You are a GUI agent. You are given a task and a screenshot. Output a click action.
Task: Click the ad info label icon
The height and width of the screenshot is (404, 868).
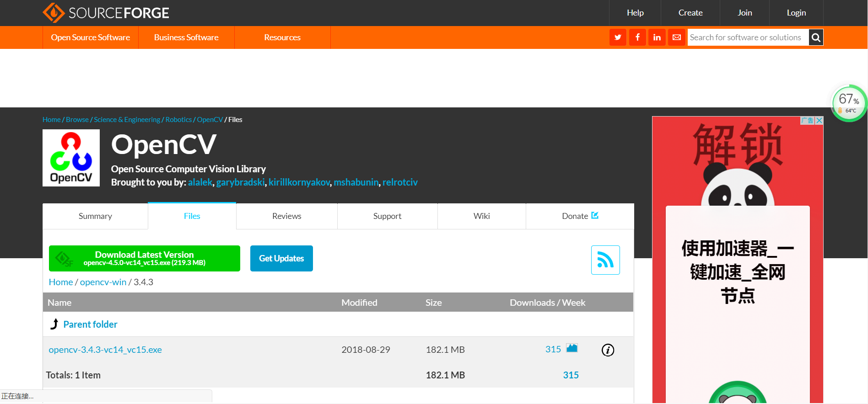[x=808, y=120]
